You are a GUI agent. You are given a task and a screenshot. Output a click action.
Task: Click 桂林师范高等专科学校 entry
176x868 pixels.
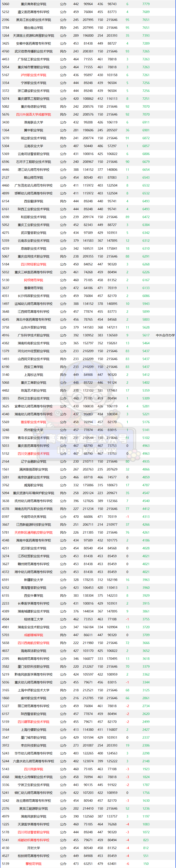(x=33, y=856)
